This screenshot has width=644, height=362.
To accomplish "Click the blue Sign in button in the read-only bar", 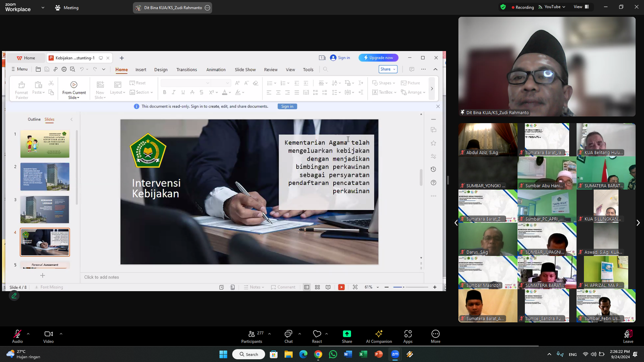I will coord(287,106).
